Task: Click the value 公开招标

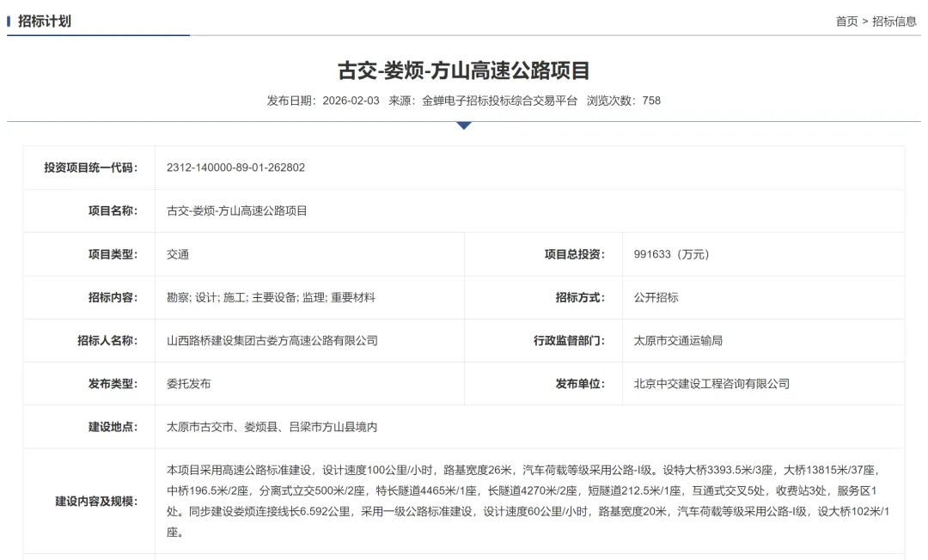Action: pyautogui.click(x=656, y=297)
